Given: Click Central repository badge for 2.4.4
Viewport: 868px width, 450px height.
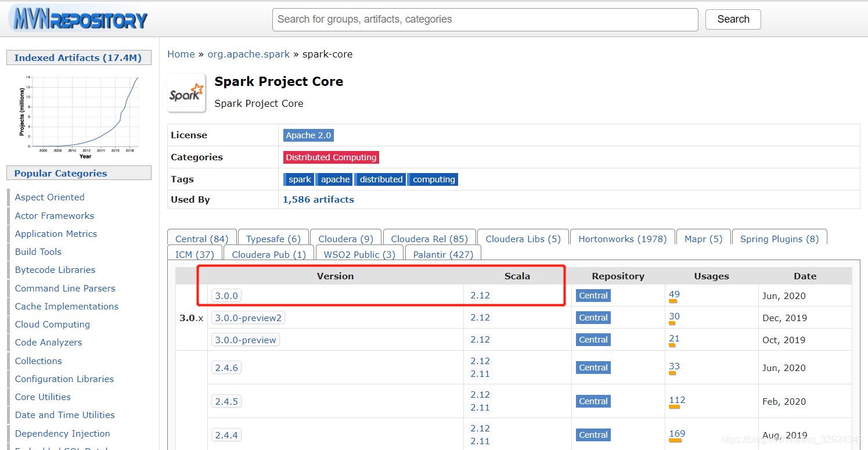Looking at the screenshot, I should coord(593,435).
